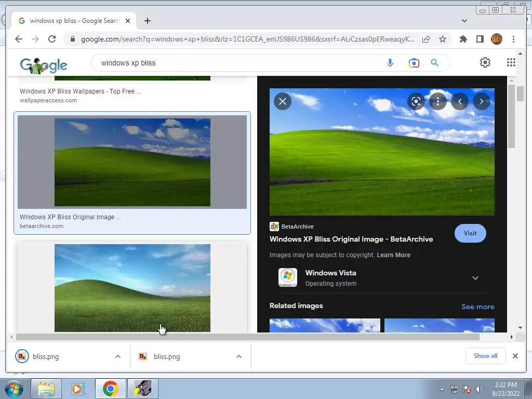Open Windows XP Bliss Original Image result
Screen dimensions: 532x399
pos(70,217)
